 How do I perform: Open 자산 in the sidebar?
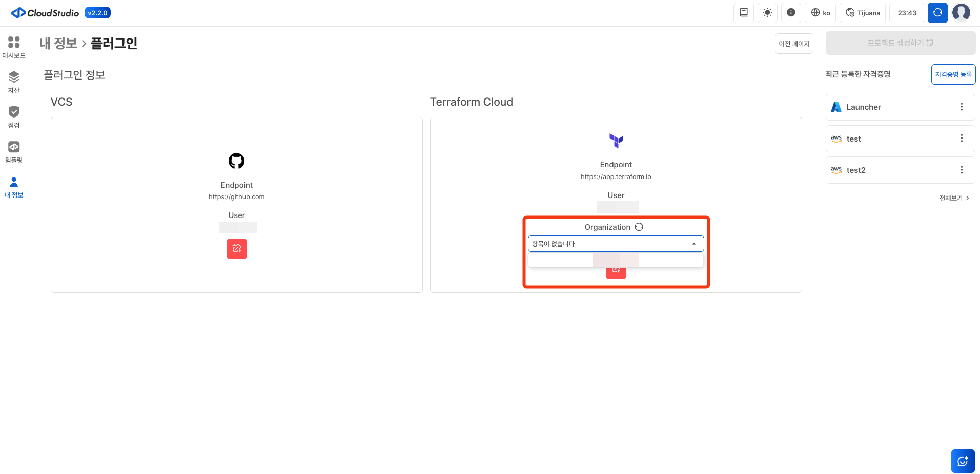[14, 82]
